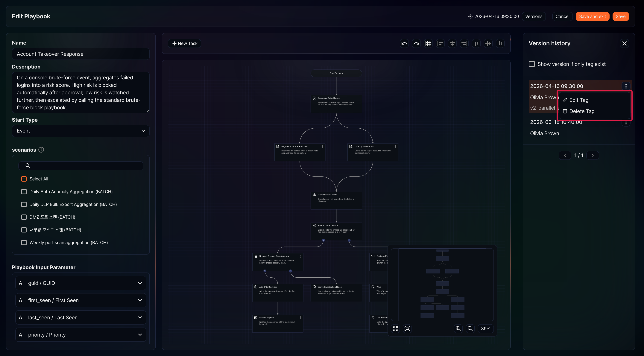Zoom in on the playbook canvas
This screenshot has width=644, height=356.
458,328
